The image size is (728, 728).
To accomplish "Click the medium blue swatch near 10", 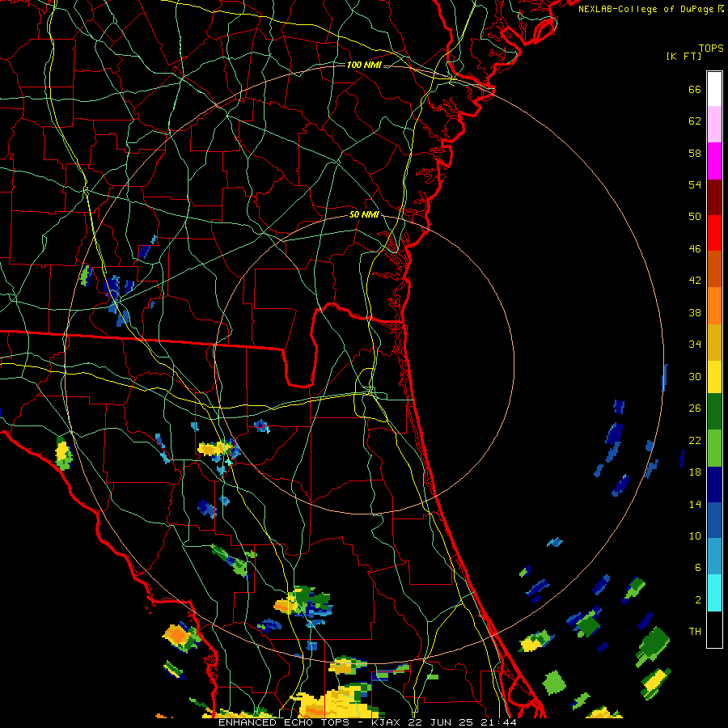I will click(x=714, y=520).
